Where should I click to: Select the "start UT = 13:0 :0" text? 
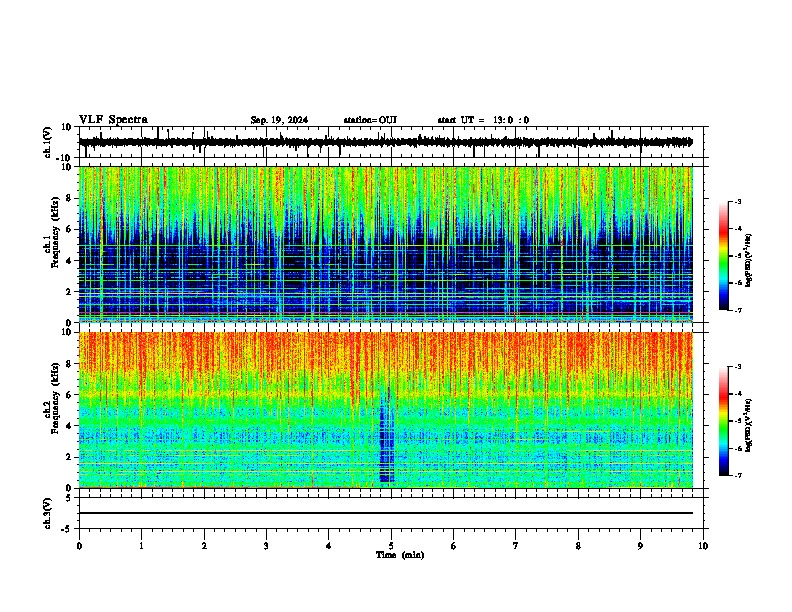(x=483, y=120)
